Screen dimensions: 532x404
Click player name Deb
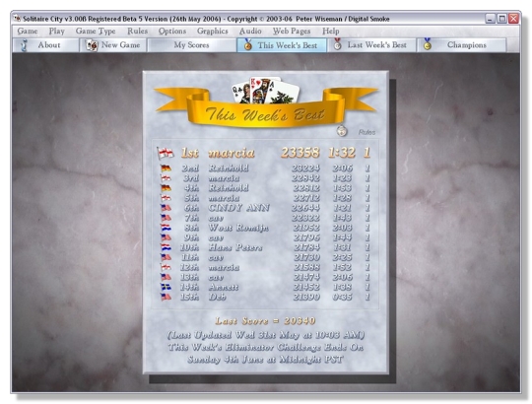click(x=217, y=298)
